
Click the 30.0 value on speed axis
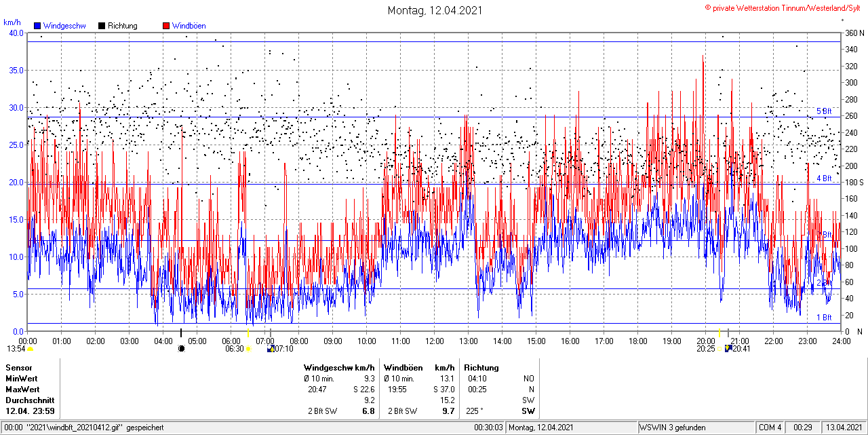16,108
